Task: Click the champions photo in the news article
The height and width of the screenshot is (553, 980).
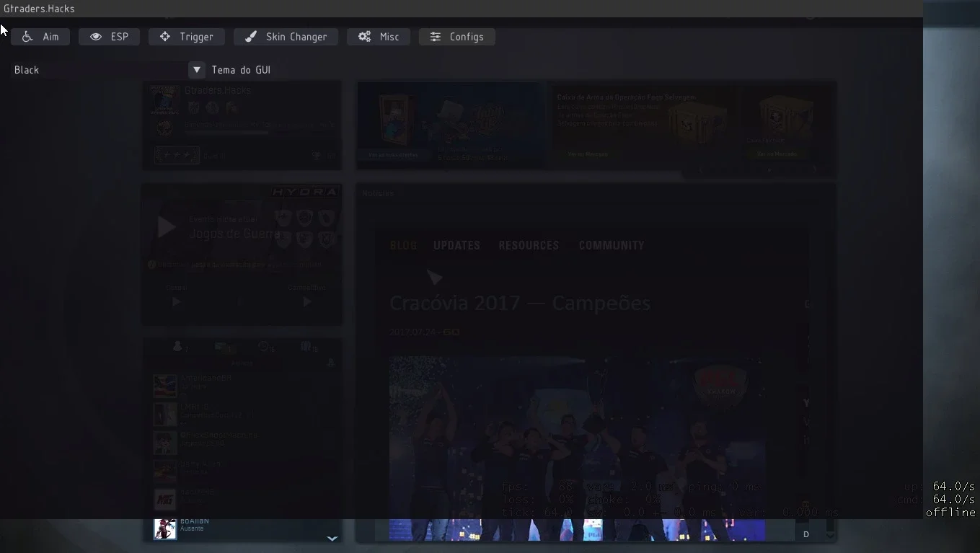Action: click(577, 448)
